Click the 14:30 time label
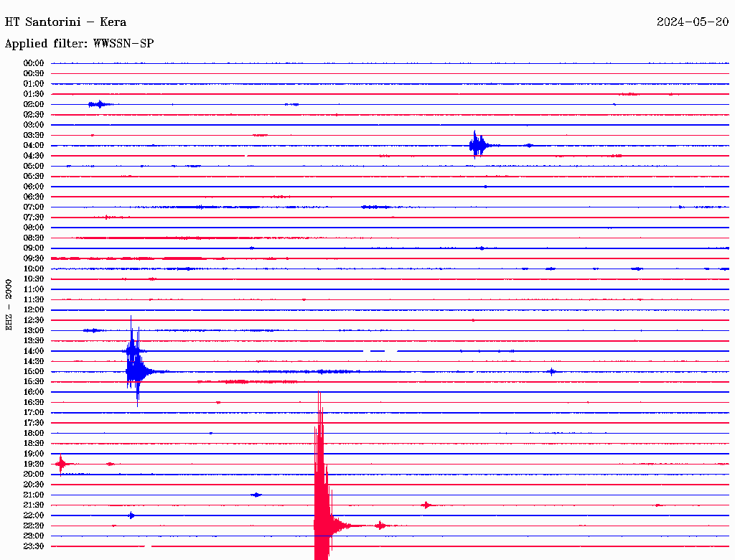The width and height of the screenshot is (735, 560). pos(34,362)
